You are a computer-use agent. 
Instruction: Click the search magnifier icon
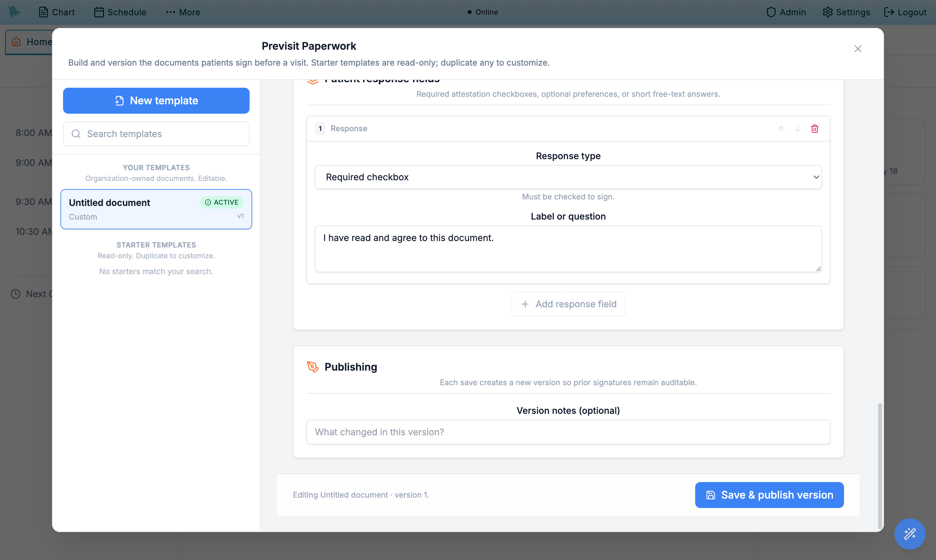[76, 134]
